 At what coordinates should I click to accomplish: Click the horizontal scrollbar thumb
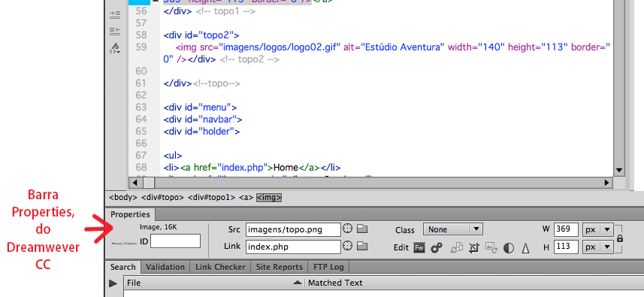click(149, 183)
